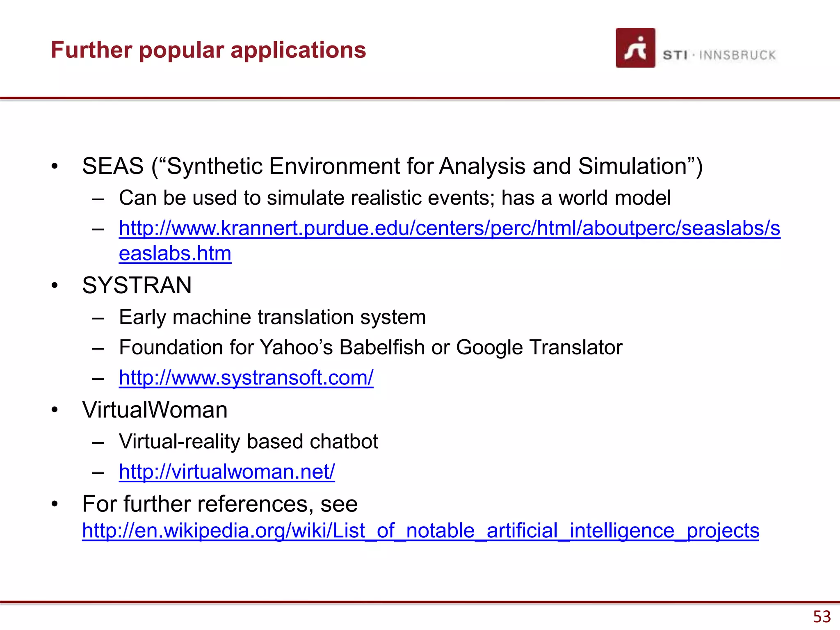Click the slide number 53

point(822,616)
